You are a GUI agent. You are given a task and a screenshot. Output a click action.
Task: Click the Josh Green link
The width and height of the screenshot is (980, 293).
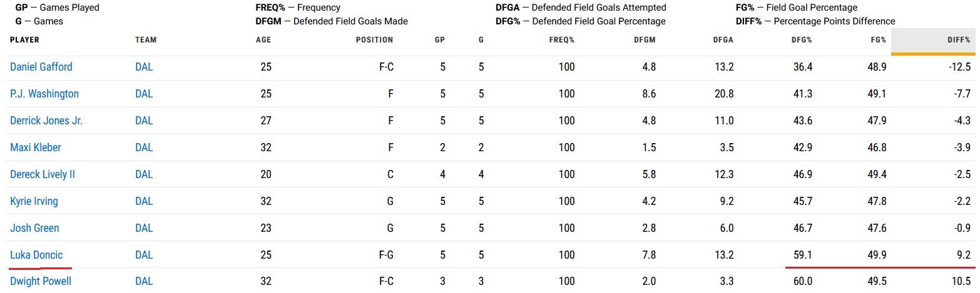pyautogui.click(x=34, y=228)
